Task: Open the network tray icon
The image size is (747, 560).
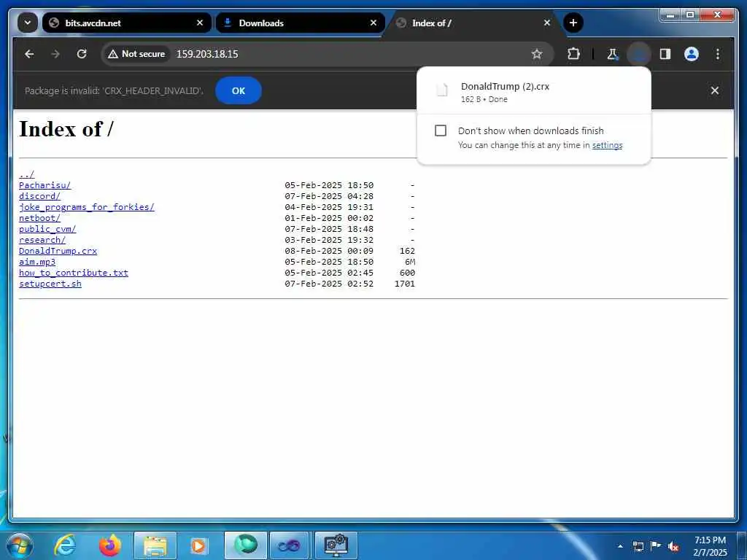Action: point(638,546)
